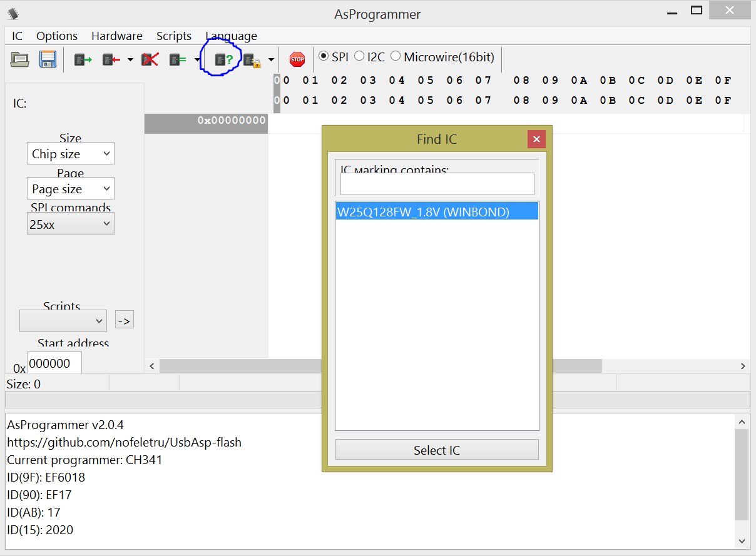Click the Verify IC toolbar icon
Image resolution: width=756 pixels, height=556 pixels.
[x=178, y=59]
